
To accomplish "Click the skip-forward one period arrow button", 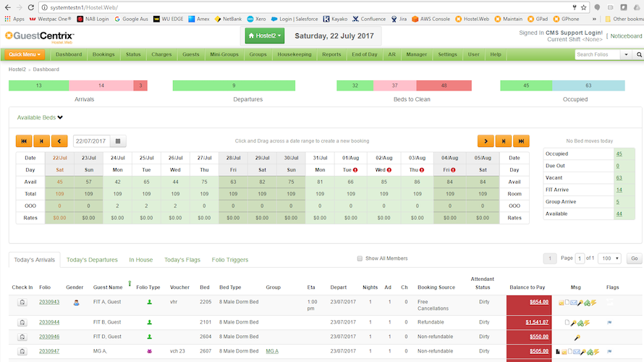I will coord(503,141).
